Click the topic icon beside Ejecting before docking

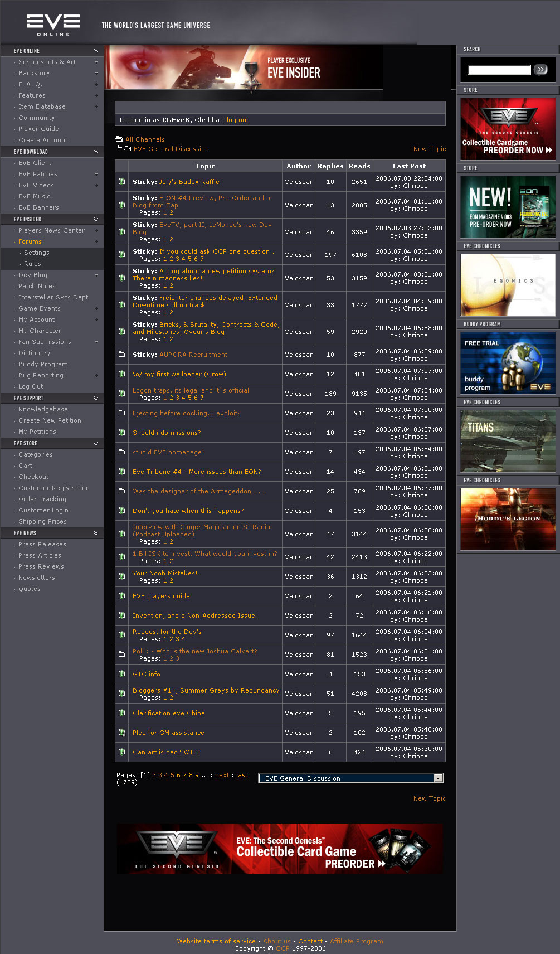pos(121,413)
